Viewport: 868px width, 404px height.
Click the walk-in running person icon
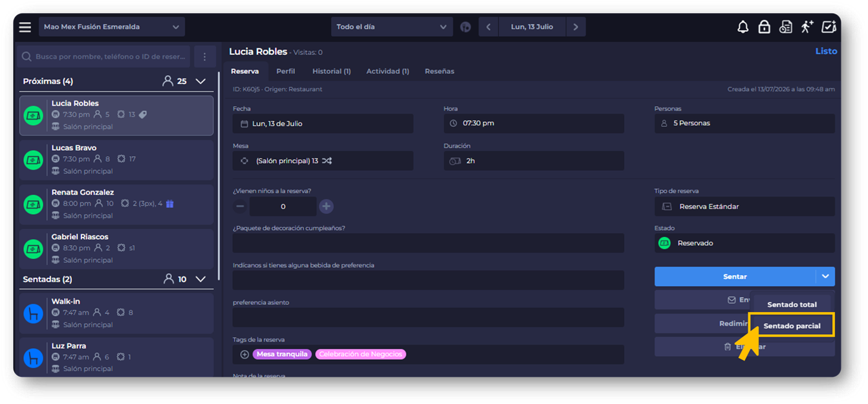click(807, 27)
